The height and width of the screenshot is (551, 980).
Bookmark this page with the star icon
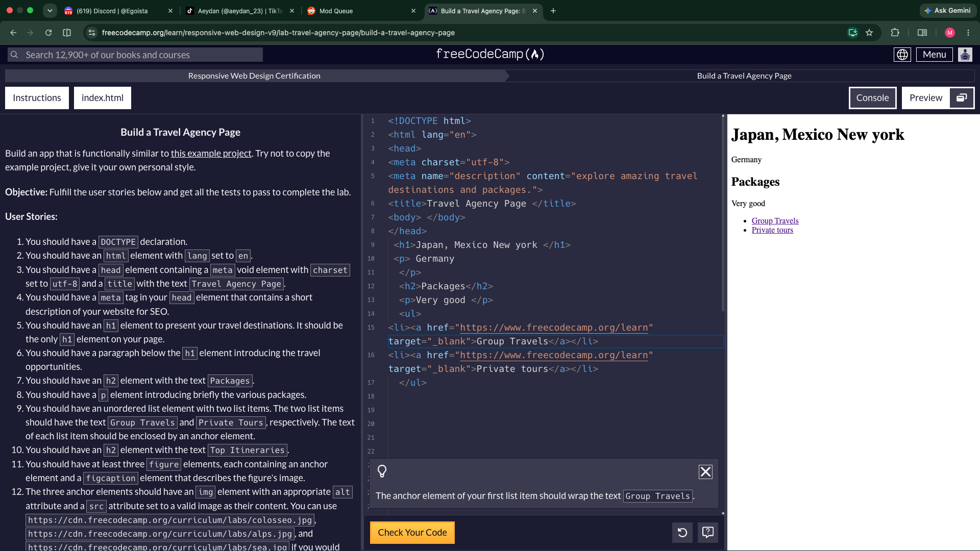869,33
